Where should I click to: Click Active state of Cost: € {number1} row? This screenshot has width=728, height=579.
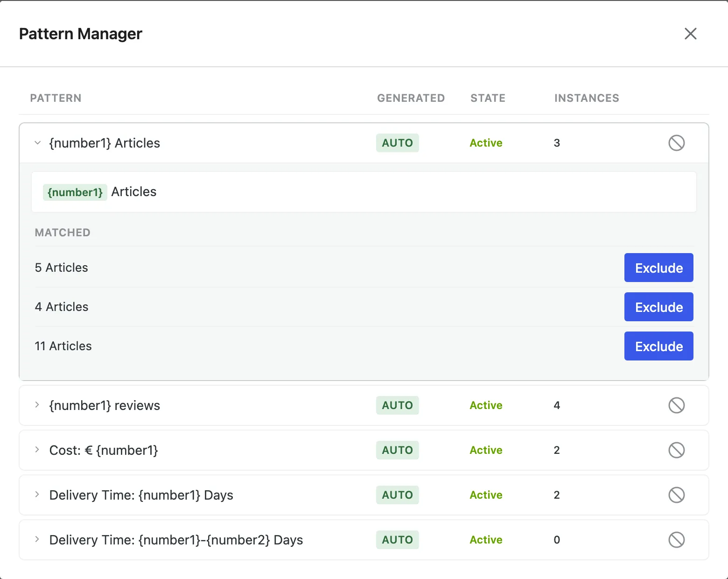[x=486, y=450]
